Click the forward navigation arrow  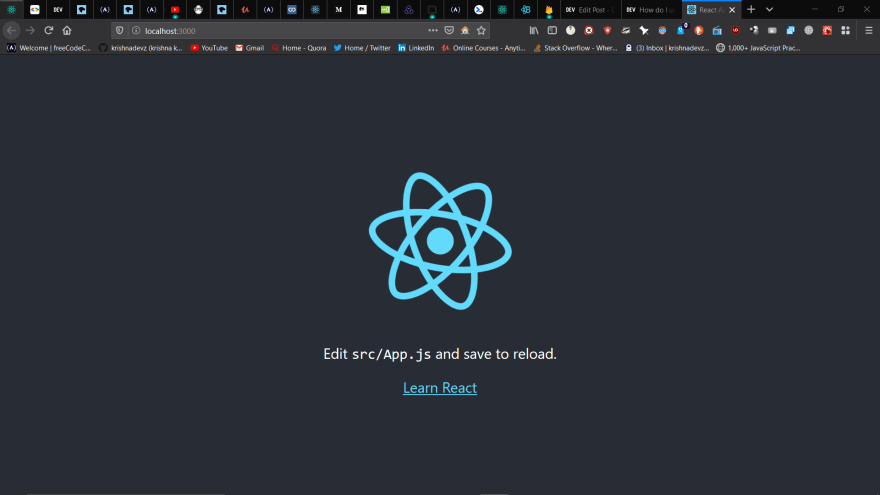(x=30, y=30)
